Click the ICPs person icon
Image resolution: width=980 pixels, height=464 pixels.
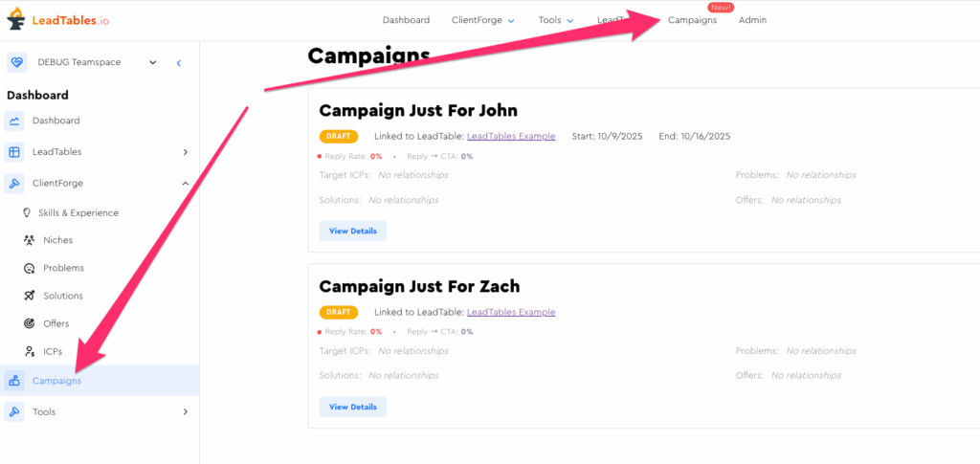pos(29,351)
